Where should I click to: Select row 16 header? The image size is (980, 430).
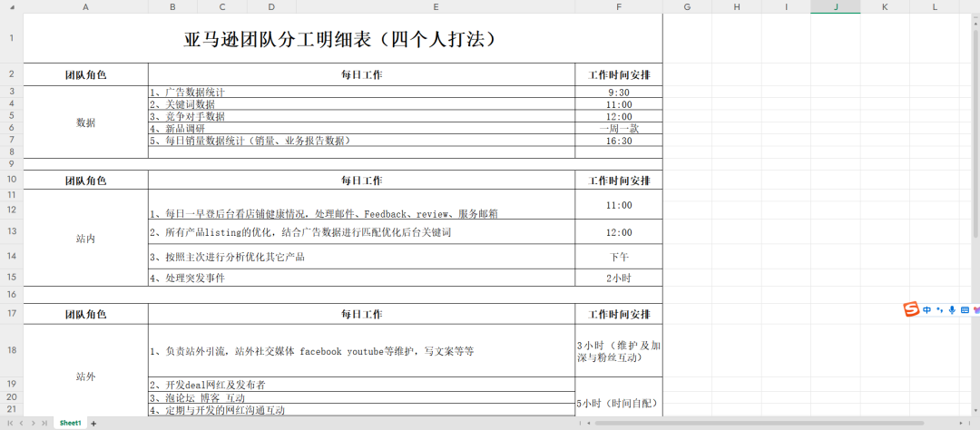[11, 294]
